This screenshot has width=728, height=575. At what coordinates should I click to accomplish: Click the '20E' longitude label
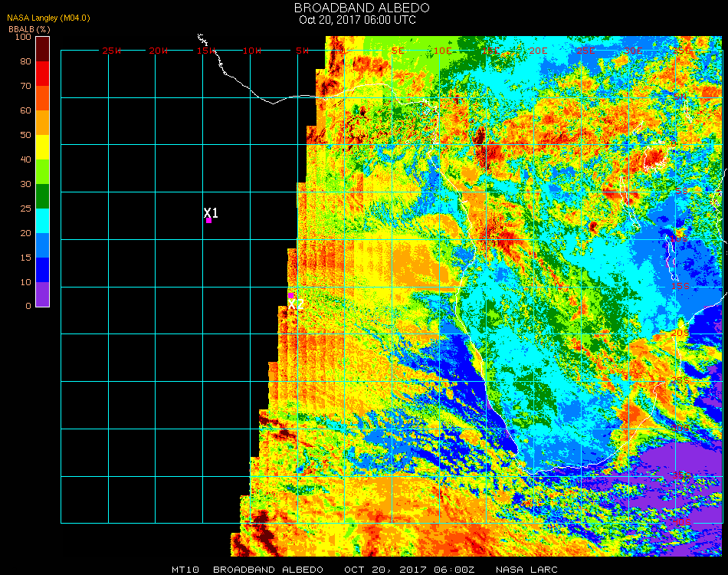(538, 51)
